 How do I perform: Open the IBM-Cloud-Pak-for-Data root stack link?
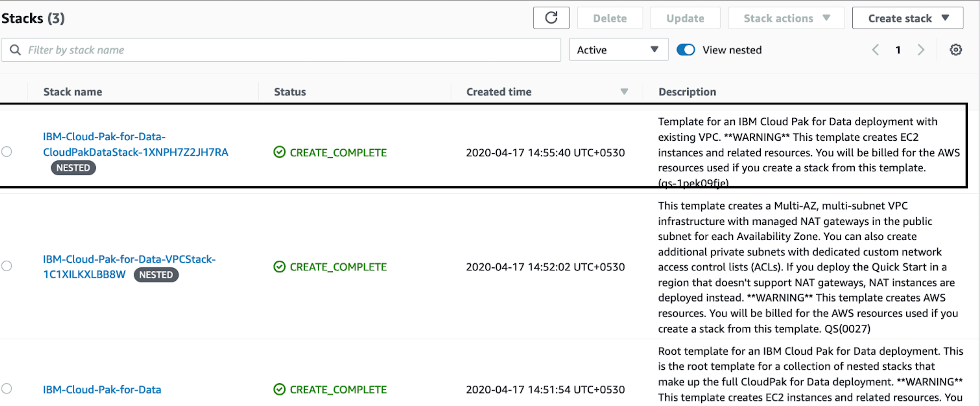[x=102, y=389]
